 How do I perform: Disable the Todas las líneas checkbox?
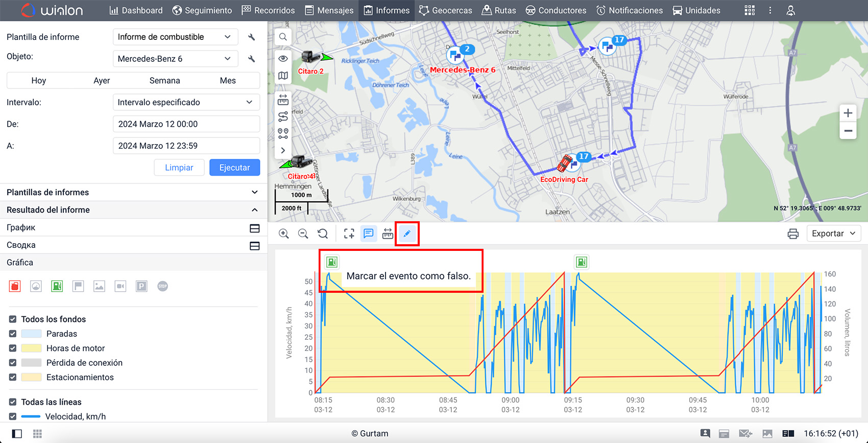coord(13,402)
